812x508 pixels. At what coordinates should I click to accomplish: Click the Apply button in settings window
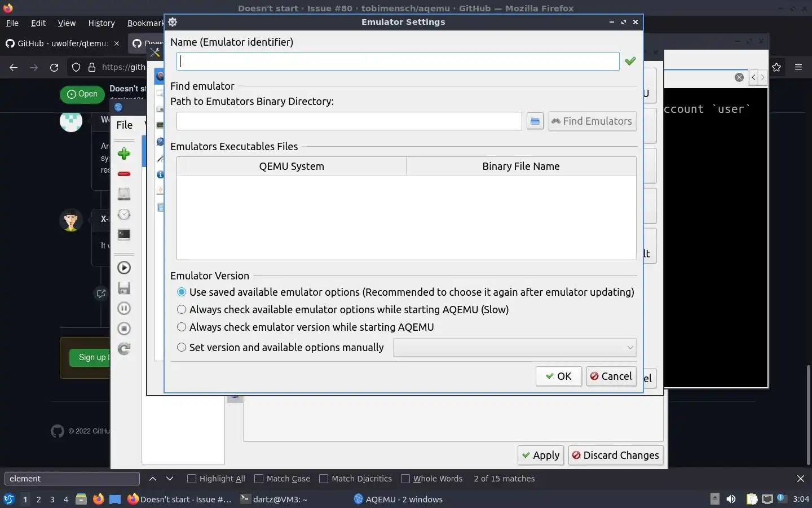(541, 455)
